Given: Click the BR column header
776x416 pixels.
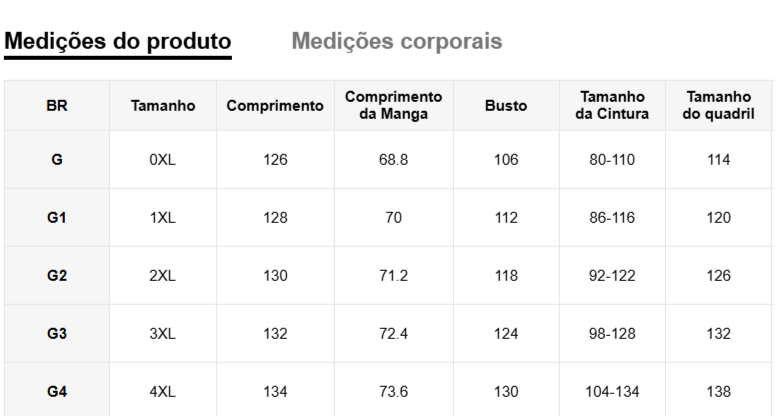Looking at the screenshot, I should (57, 105).
